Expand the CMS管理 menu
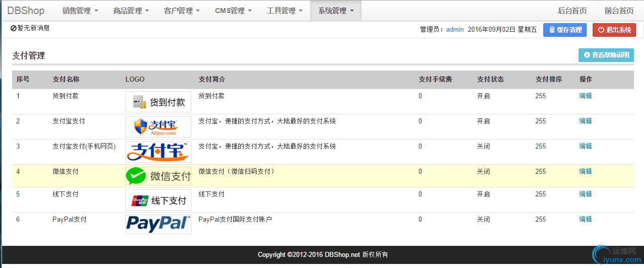Image resolution: width=644 pixels, height=268 pixels. 233,11
